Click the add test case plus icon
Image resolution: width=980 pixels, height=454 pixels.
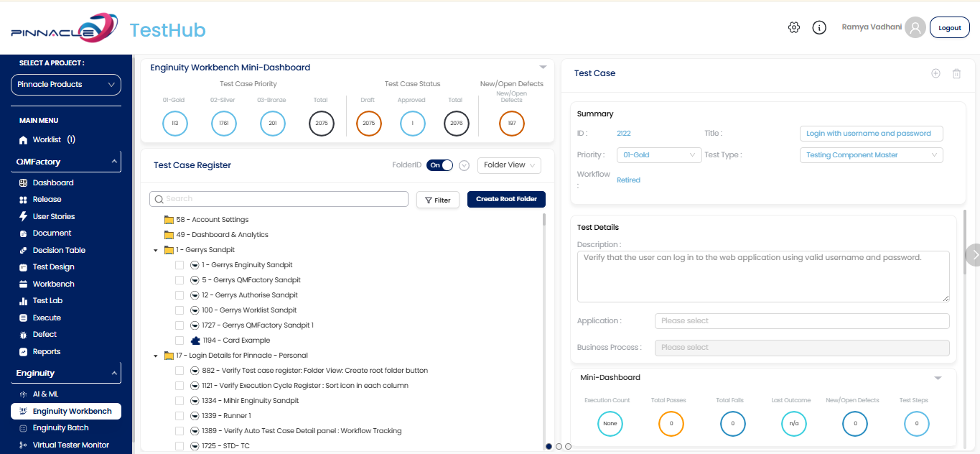click(x=935, y=73)
